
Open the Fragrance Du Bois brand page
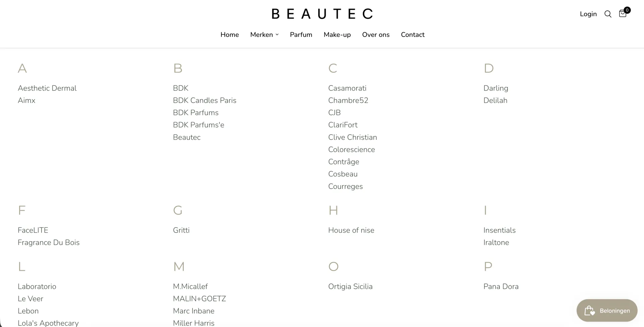48,243
